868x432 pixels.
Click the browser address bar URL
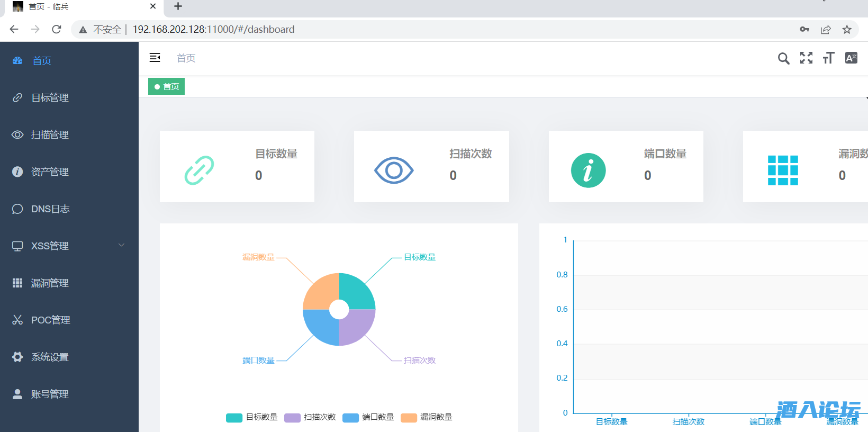[x=213, y=30]
